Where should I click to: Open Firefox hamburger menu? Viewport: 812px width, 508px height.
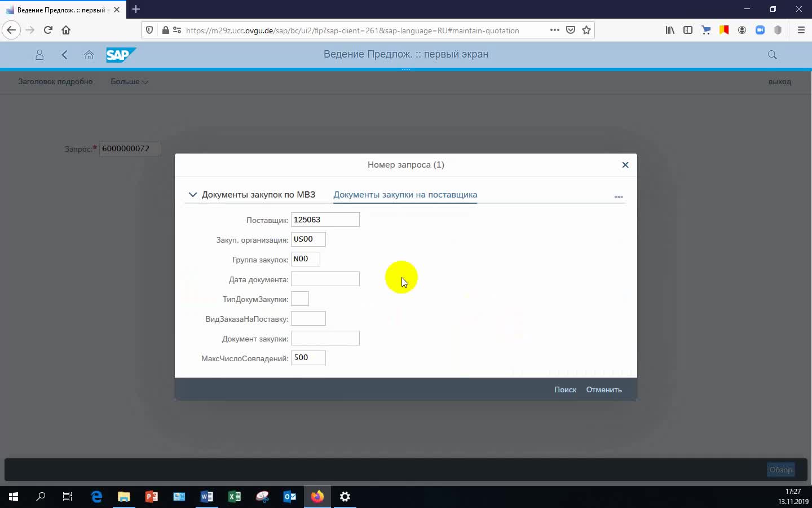coord(801,30)
